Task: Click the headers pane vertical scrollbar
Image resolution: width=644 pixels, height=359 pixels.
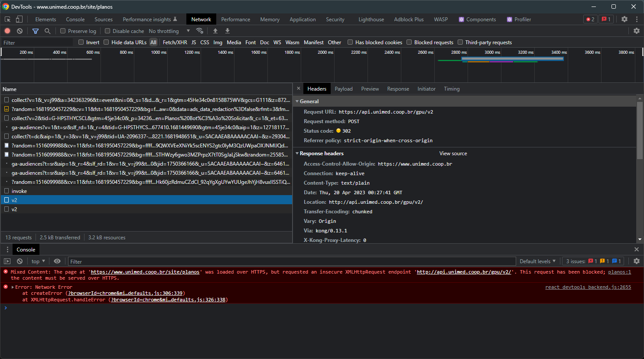Action: click(640, 130)
